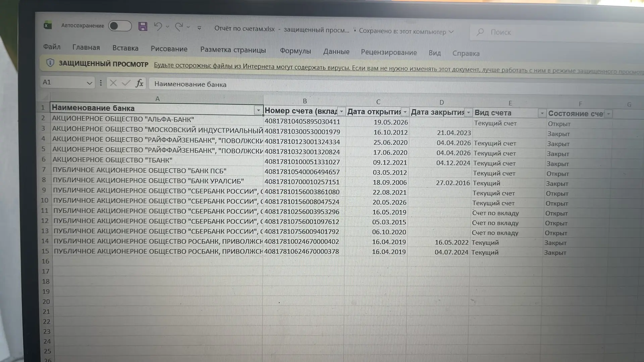Open the Рисование tab
Image resolution: width=644 pixels, height=362 pixels.
point(169,49)
